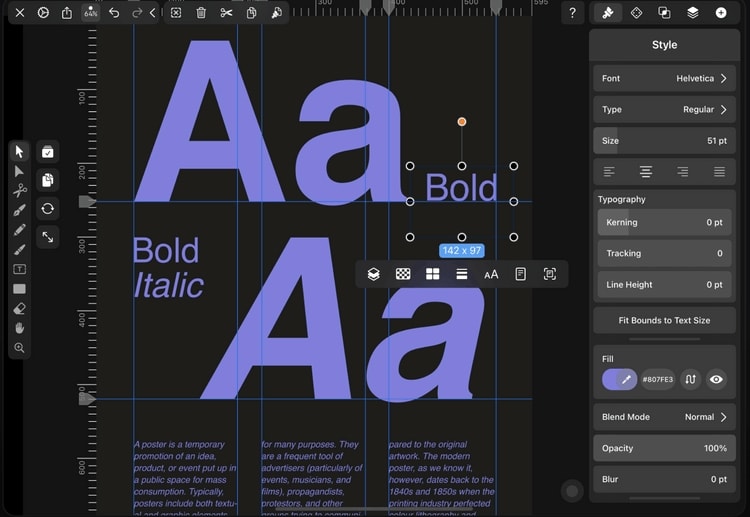Image resolution: width=750 pixels, height=517 pixels.
Task: Align text right
Action: [683, 172]
